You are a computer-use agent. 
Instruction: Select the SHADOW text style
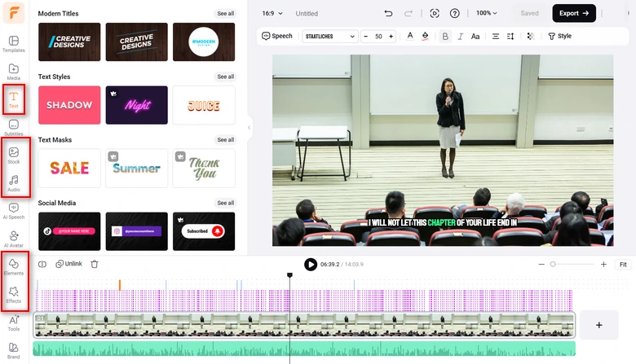pos(69,105)
